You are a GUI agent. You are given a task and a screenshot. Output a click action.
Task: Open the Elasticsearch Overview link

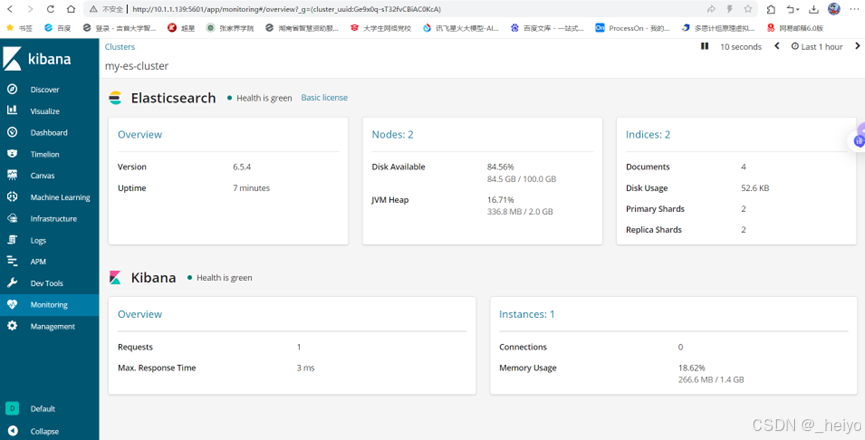pos(140,135)
